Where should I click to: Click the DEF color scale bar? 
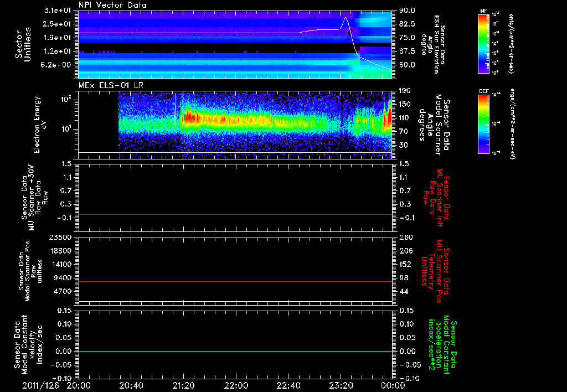(483, 124)
